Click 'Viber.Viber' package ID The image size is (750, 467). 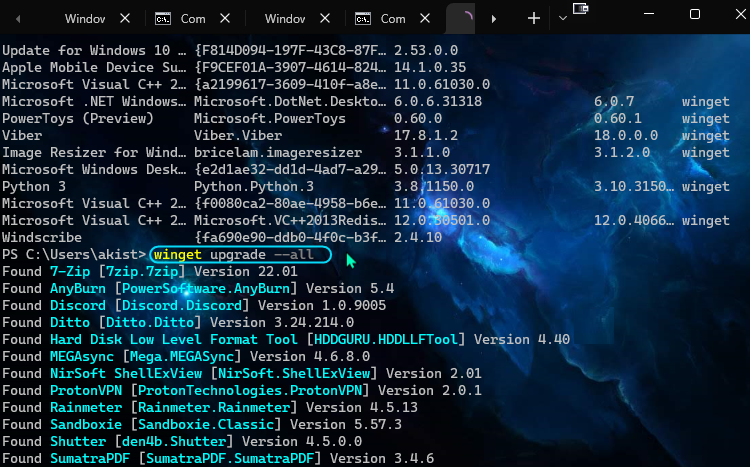click(x=238, y=135)
